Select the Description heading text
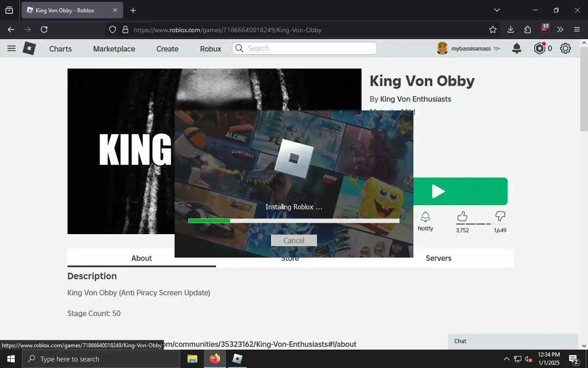The width and height of the screenshot is (588, 368). click(92, 276)
